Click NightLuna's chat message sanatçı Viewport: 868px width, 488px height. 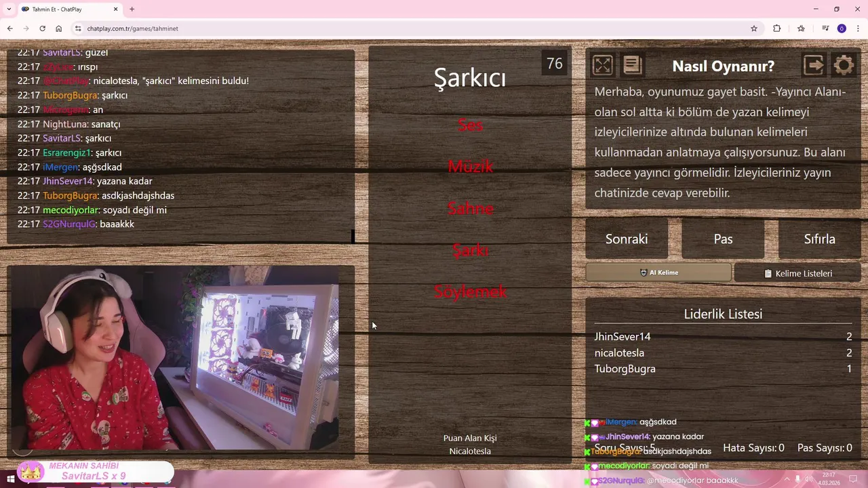tap(106, 124)
